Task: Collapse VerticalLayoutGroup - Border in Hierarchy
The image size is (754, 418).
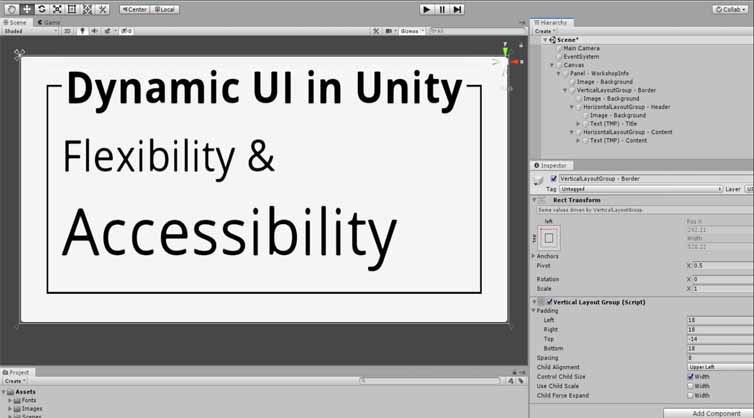Action: pos(566,90)
